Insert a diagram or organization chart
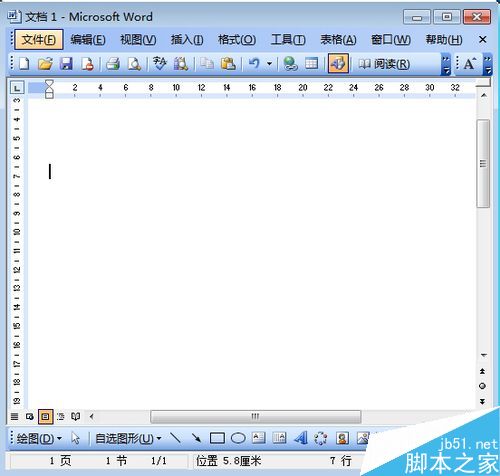 pyautogui.click(x=321, y=438)
